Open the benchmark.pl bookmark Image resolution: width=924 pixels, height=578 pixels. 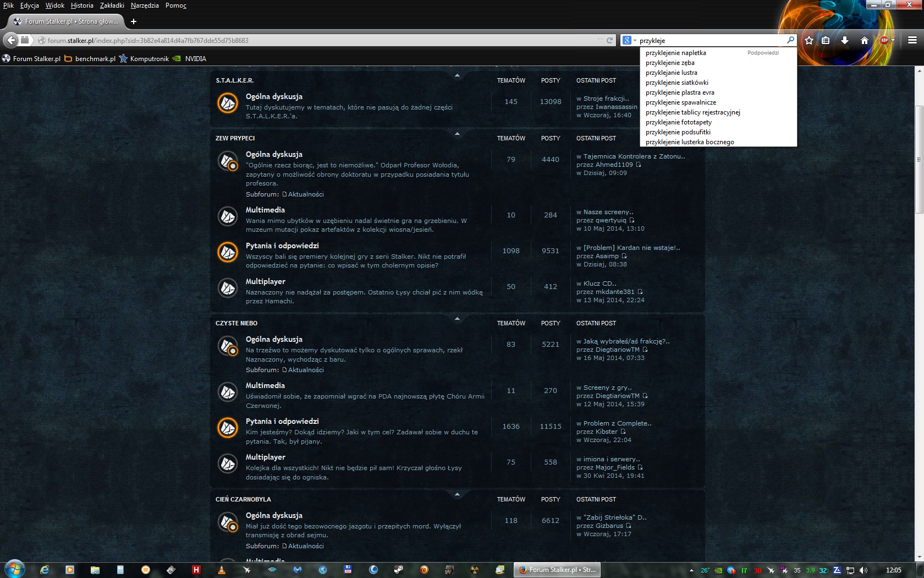pos(90,58)
